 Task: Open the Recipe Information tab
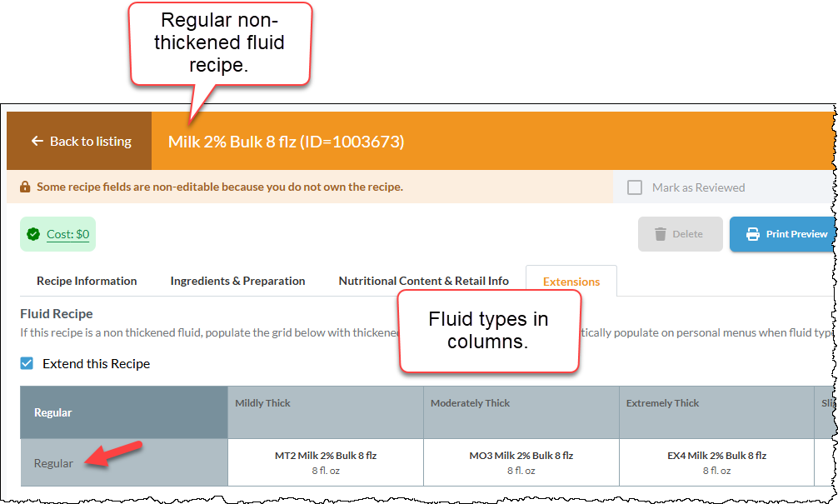87,281
